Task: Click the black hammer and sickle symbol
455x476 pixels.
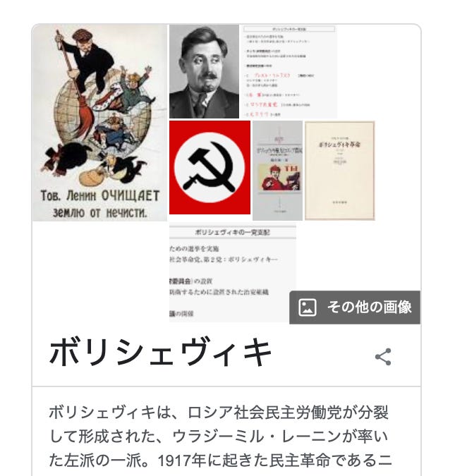Action: (x=210, y=168)
